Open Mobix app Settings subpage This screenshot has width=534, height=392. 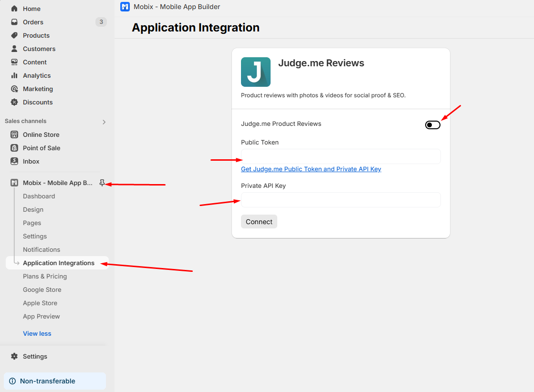pos(35,236)
